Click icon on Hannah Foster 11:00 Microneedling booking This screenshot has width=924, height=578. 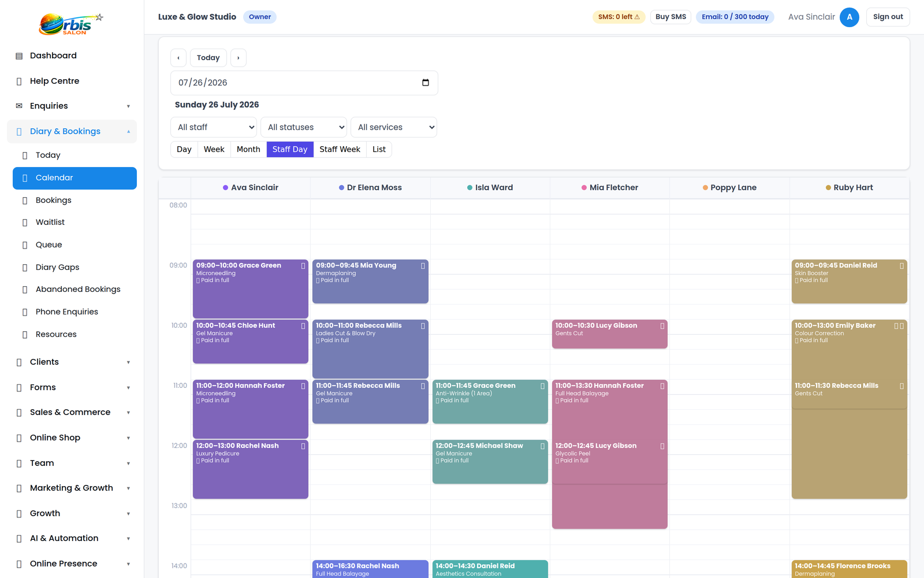(303, 386)
